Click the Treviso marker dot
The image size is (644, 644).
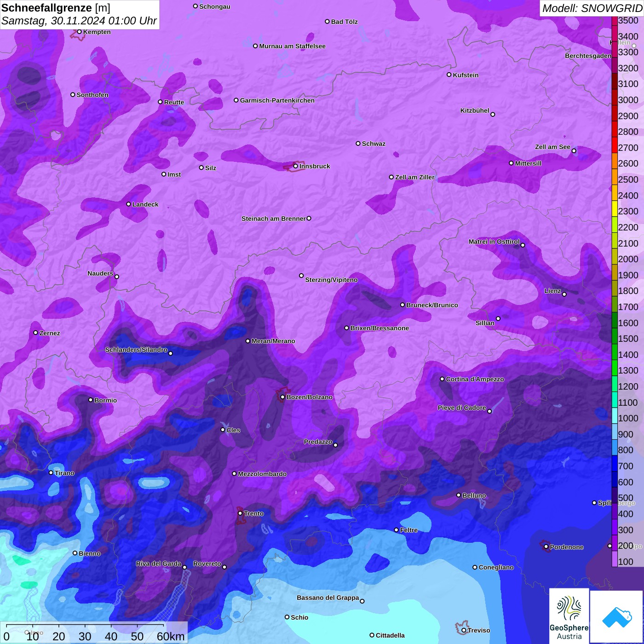coord(464,631)
